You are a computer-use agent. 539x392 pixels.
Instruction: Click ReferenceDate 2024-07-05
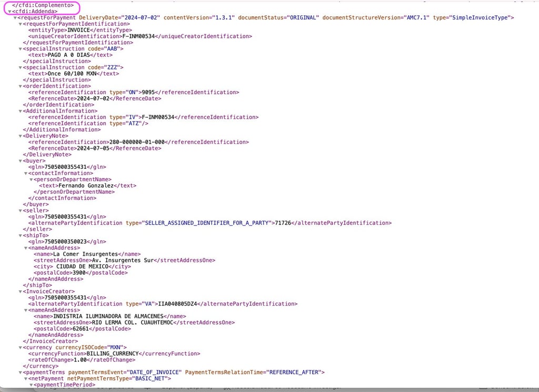[x=93, y=148]
